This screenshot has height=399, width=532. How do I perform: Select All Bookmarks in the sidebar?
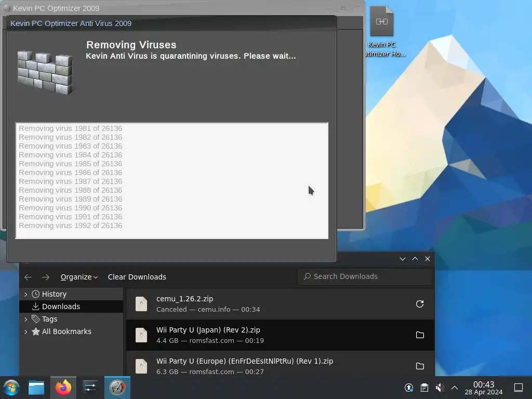pos(71,331)
